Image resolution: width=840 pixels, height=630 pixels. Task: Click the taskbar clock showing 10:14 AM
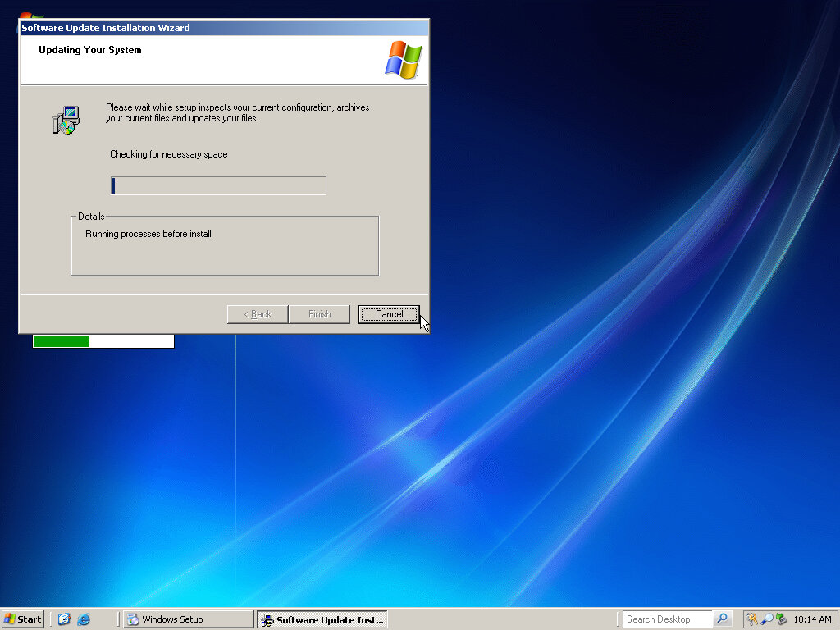(x=812, y=619)
